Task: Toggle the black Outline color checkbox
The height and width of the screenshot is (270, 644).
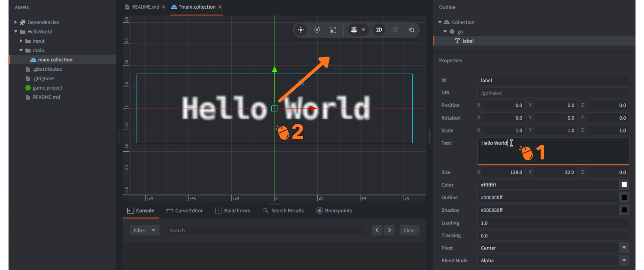Action: (x=624, y=197)
